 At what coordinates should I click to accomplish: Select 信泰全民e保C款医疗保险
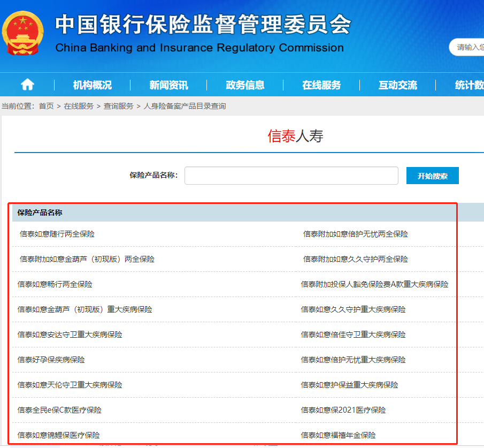click(59, 410)
